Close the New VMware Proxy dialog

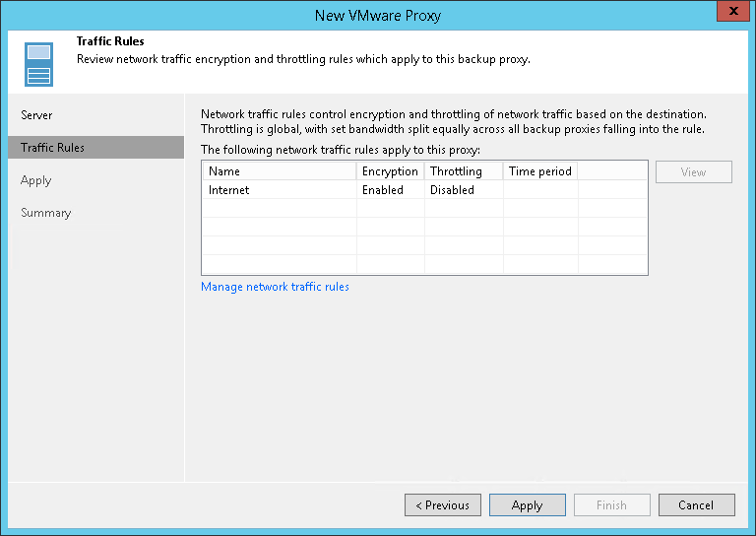[x=729, y=14]
